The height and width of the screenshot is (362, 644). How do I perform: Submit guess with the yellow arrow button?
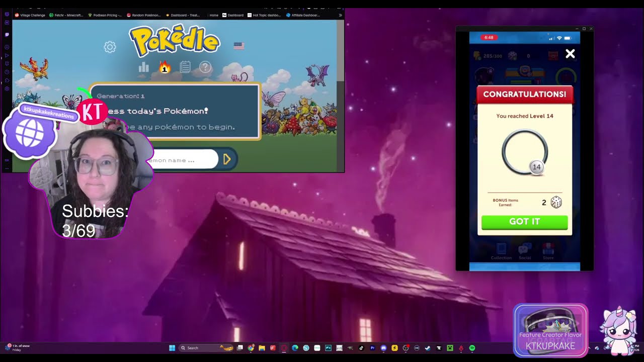(227, 159)
